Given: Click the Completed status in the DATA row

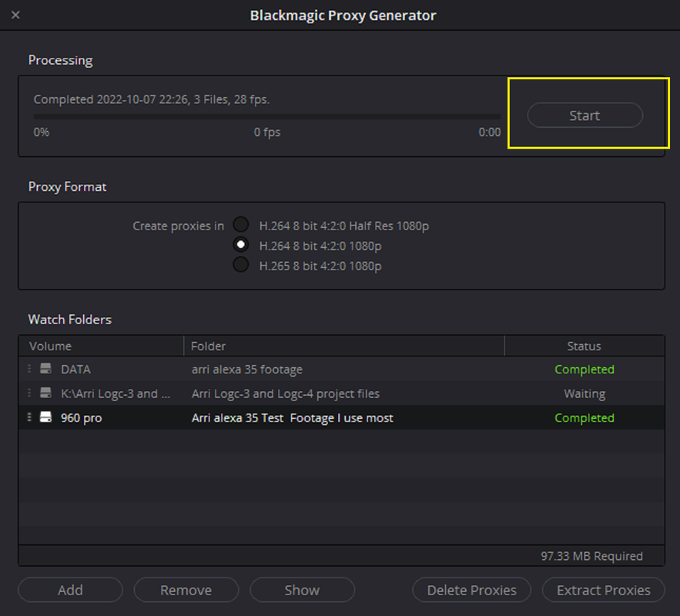Looking at the screenshot, I should pyautogui.click(x=585, y=370).
